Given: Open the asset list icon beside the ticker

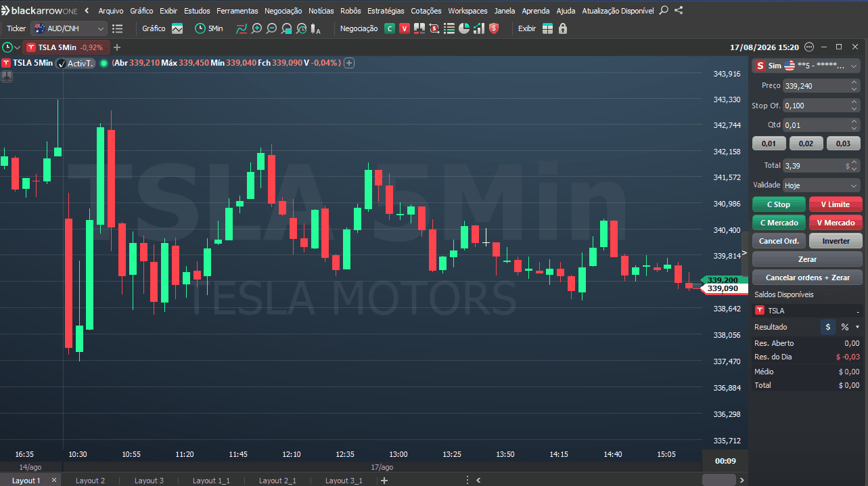Looking at the screenshot, I should [118, 28].
